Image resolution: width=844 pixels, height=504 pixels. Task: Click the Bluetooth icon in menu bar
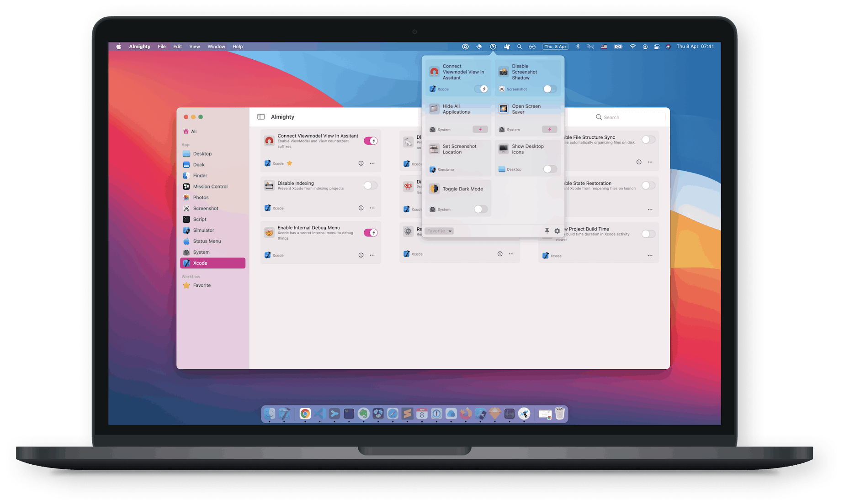point(578,47)
